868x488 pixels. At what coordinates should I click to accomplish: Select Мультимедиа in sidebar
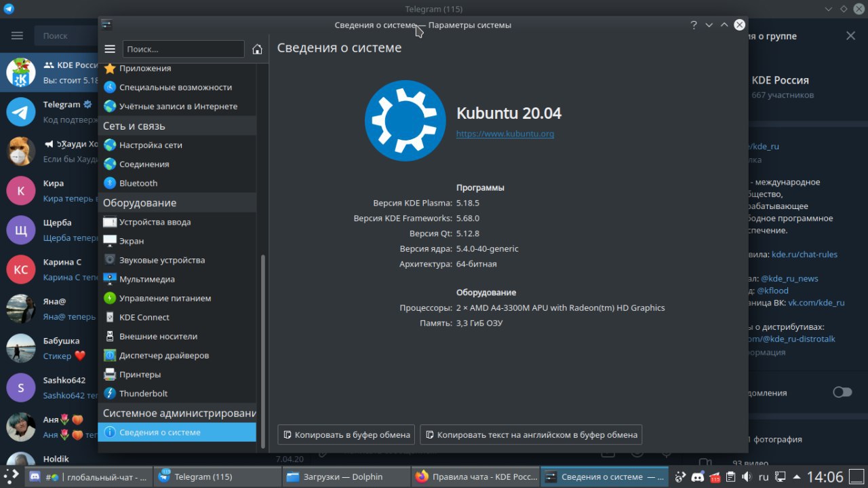point(178,279)
